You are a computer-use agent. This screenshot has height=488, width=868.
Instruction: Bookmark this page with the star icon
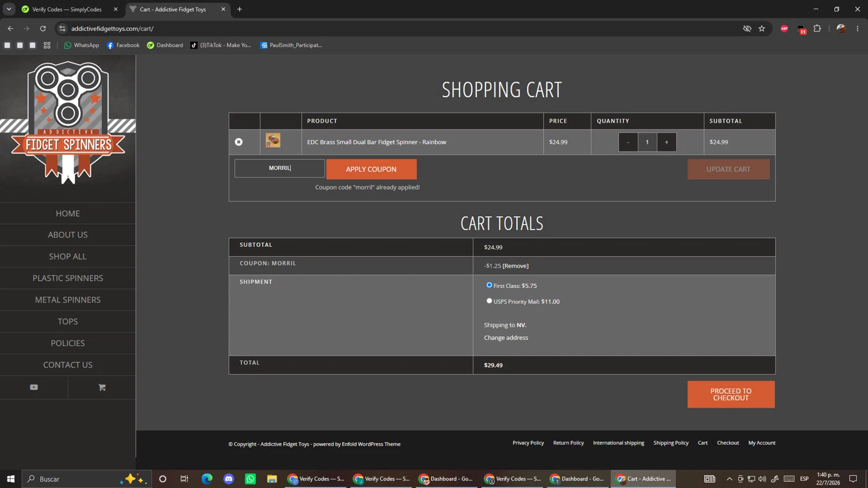(x=762, y=28)
